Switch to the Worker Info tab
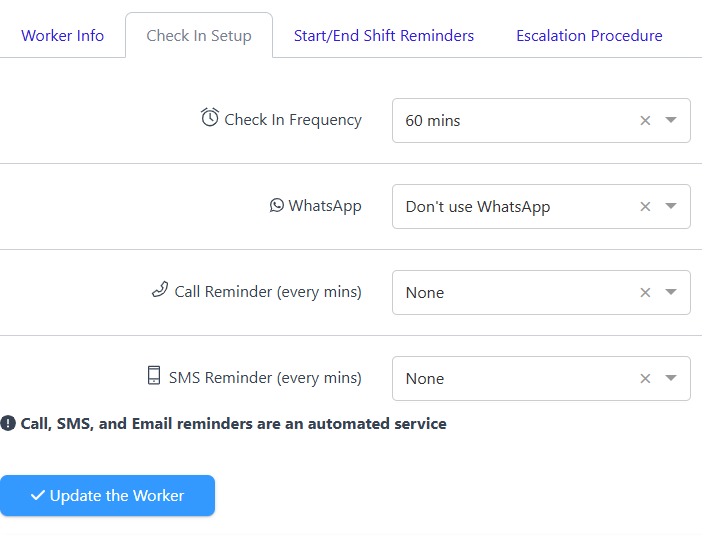The width and height of the screenshot is (702, 535). click(63, 35)
